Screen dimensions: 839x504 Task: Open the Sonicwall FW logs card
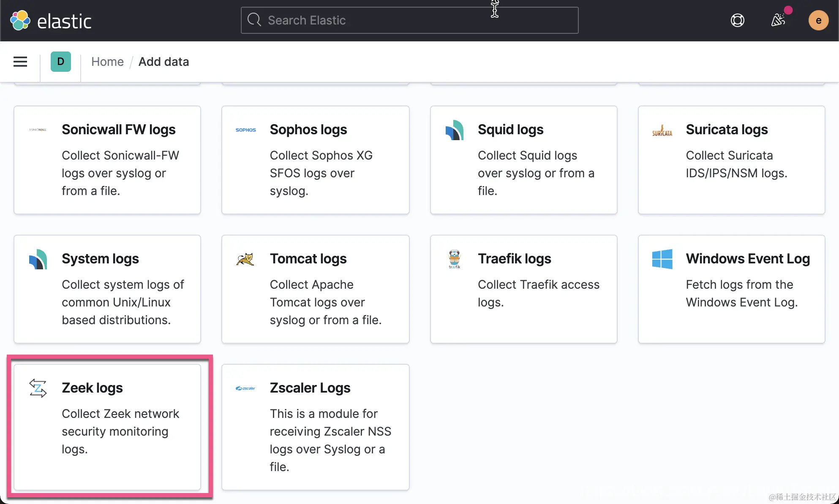[x=107, y=160]
